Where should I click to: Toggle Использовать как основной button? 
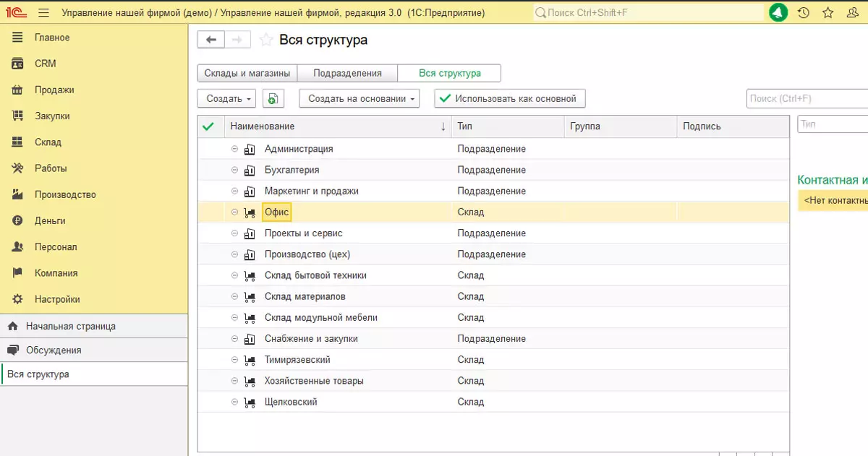[510, 98]
